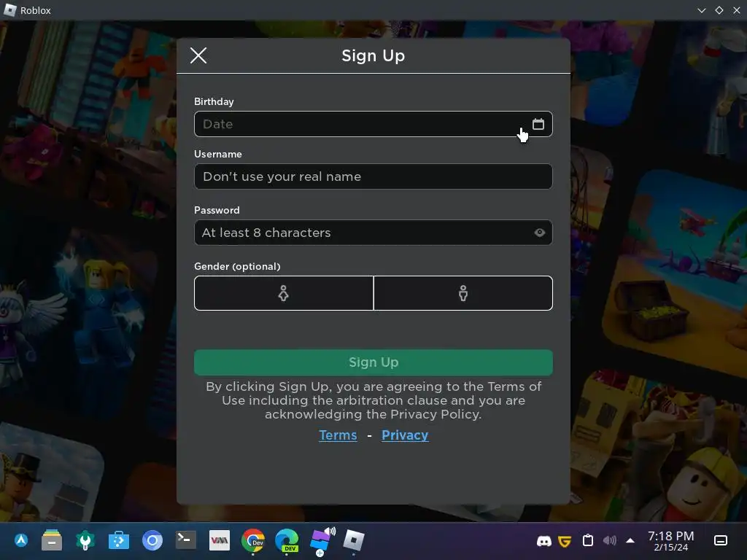
Task: Open Discord from the system tray
Action: 544,541
